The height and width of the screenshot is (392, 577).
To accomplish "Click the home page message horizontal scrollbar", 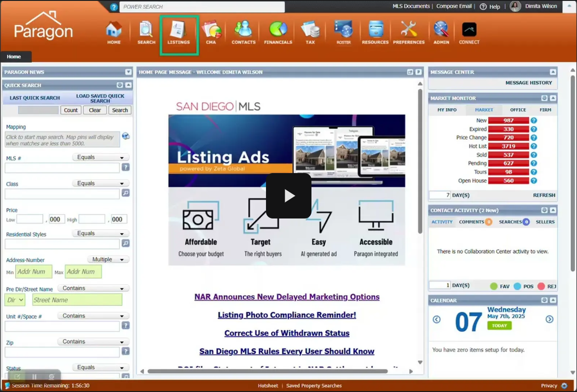I will point(267,371).
